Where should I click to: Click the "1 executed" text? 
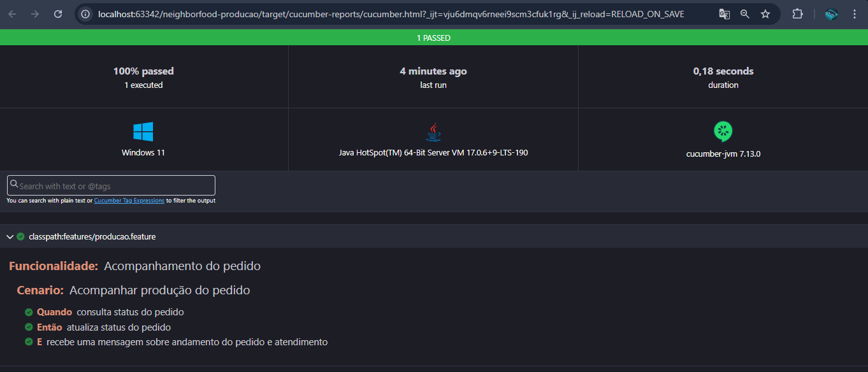[143, 85]
